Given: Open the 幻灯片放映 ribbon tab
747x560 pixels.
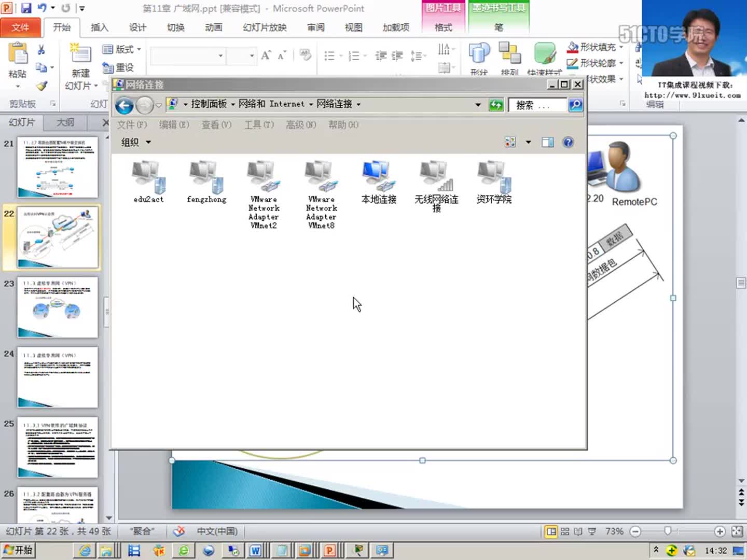Looking at the screenshot, I should pyautogui.click(x=265, y=27).
